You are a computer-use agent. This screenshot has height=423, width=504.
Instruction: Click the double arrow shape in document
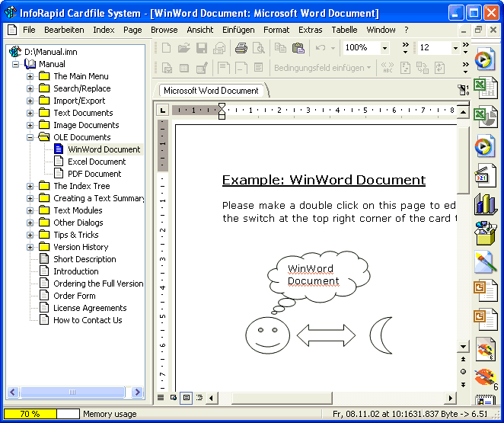point(326,335)
